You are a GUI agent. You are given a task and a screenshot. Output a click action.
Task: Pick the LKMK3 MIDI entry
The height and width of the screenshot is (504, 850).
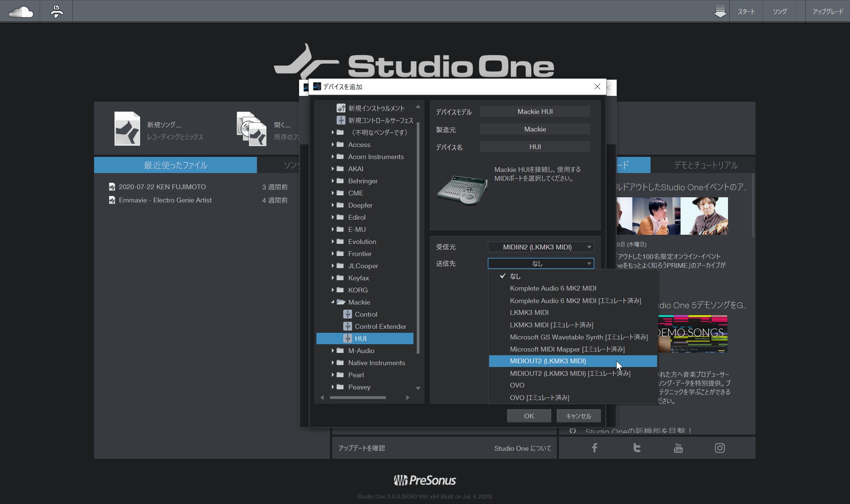(x=573, y=312)
